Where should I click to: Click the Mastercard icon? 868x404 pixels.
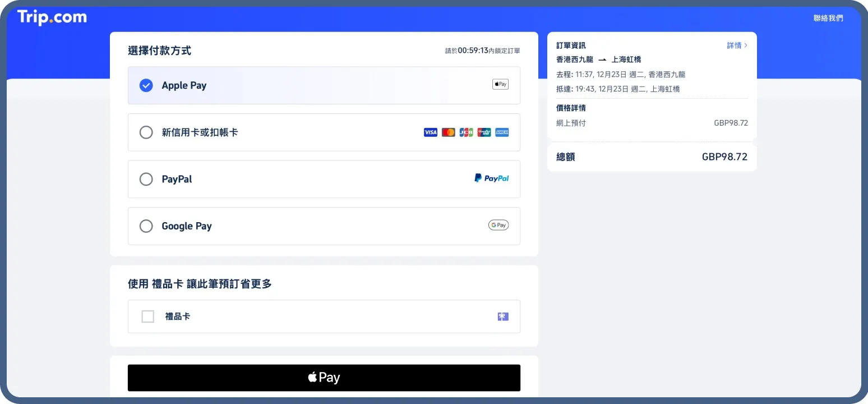449,132
